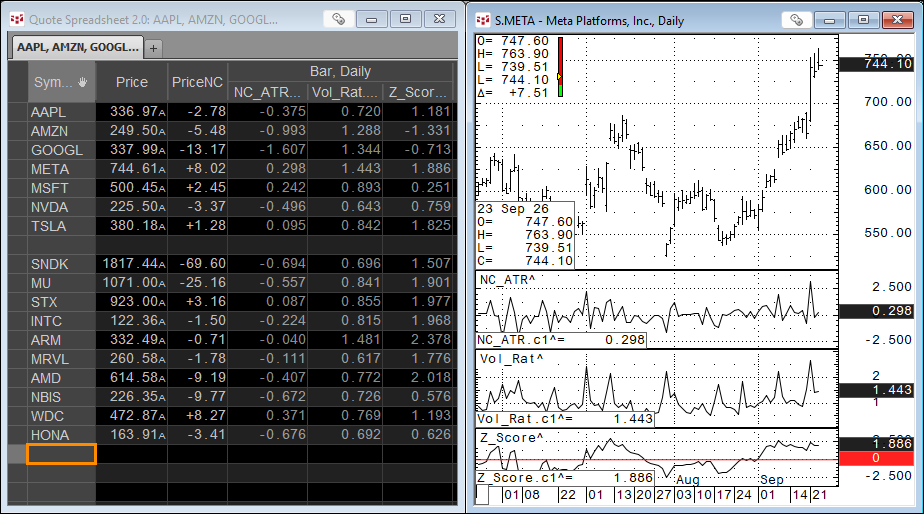Image resolution: width=924 pixels, height=514 pixels.
Task: Click the Z_Score.c1^= 1.886 value box
Action: pyautogui.click(x=565, y=477)
